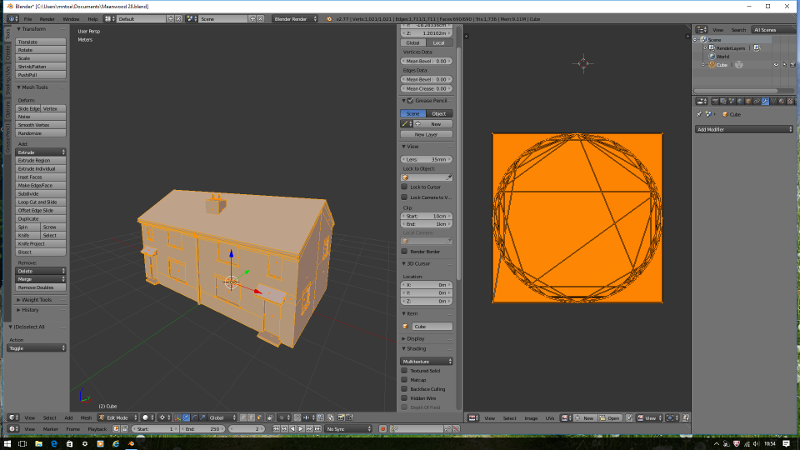Open the No Sync dropdown

[x=348, y=429]
